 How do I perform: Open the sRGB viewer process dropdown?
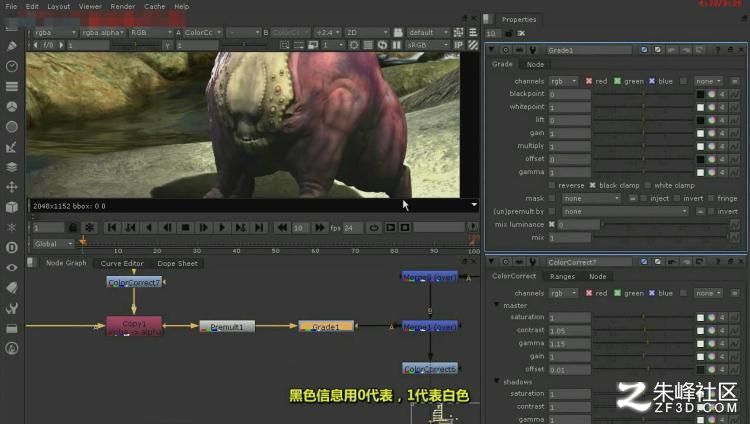pos(427,45)
